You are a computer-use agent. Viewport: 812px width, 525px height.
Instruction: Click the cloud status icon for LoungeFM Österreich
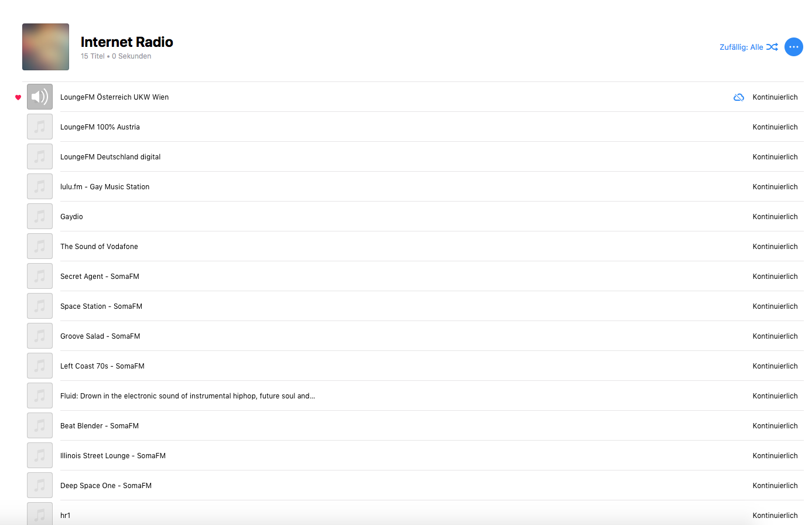point(739,97)
